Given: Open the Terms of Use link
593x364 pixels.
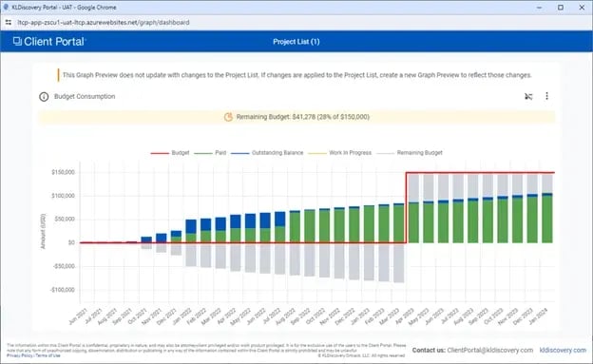Looking at the screenshot, I should [x=48, y=355].
